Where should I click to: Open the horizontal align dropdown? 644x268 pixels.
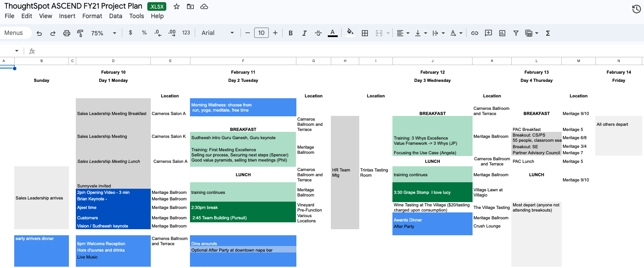403,33
